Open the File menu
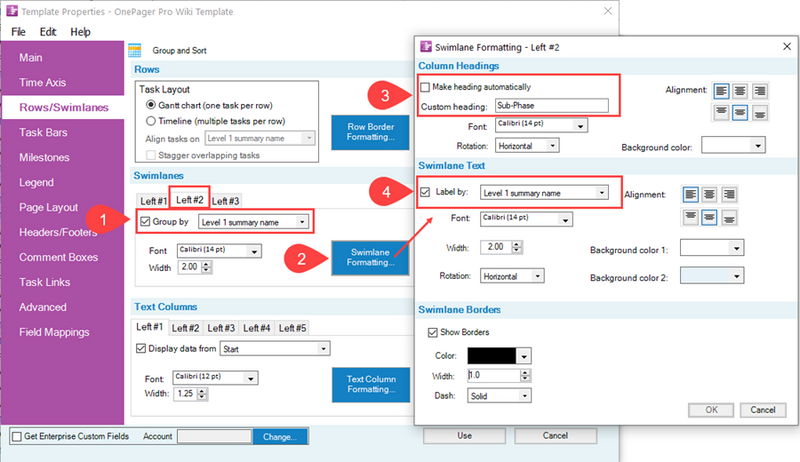The height and width of the screenshot is (462, 800). click(18, 32)
